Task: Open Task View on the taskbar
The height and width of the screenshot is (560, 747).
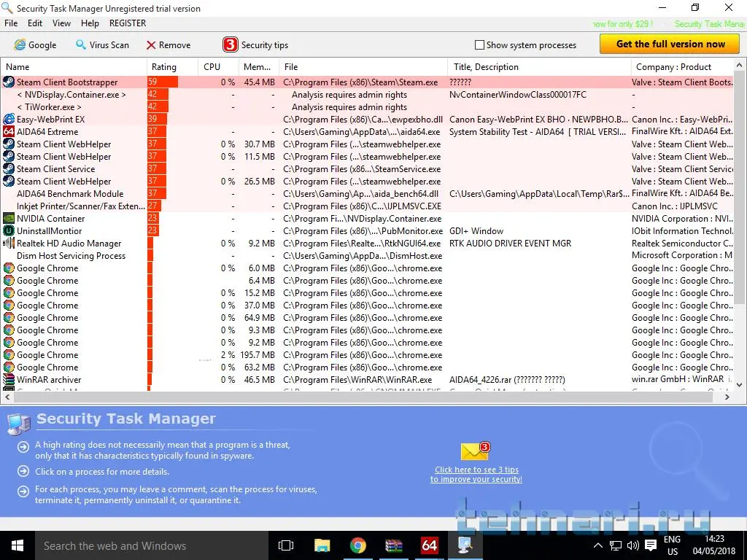Action: [x=286, y=545]
